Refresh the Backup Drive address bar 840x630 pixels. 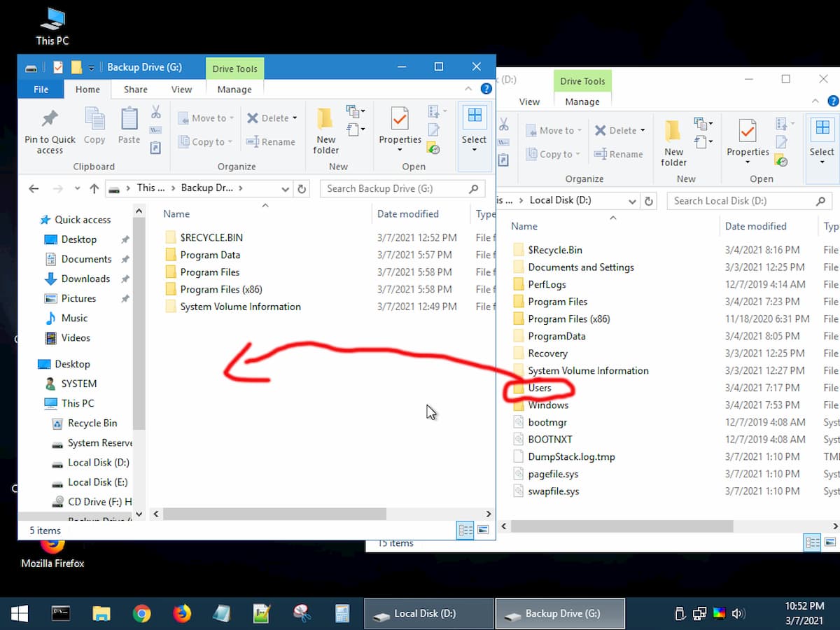(302, 188)
